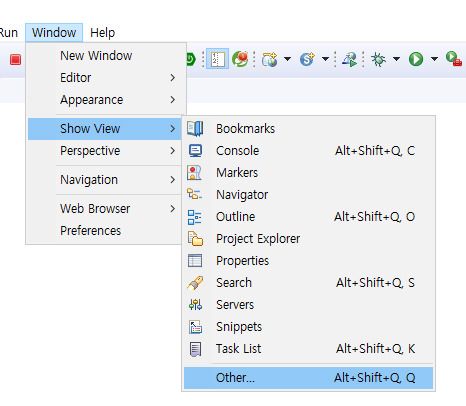This screenshot has height=406, width=466.
Task: Click the Run with toolbox icon
Action: coord(454,59)
